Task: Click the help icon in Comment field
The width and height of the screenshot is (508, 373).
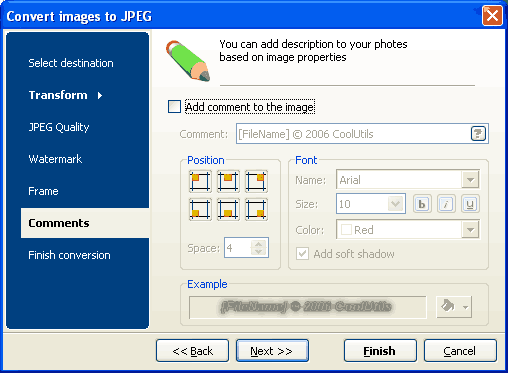Action: (478, 134)
